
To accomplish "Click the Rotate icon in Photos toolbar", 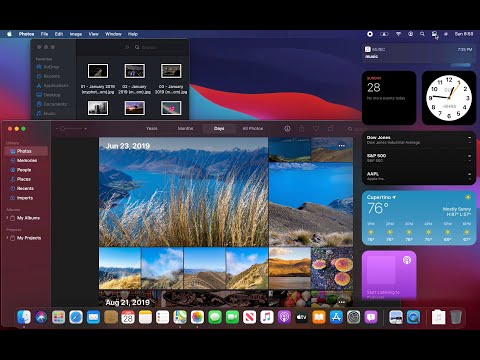I will point(331,129).
